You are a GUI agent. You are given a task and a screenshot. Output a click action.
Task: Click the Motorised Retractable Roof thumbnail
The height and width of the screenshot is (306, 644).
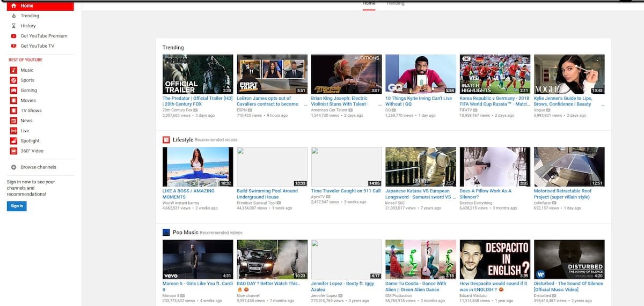pyautogui.click(x=569, y=167)
